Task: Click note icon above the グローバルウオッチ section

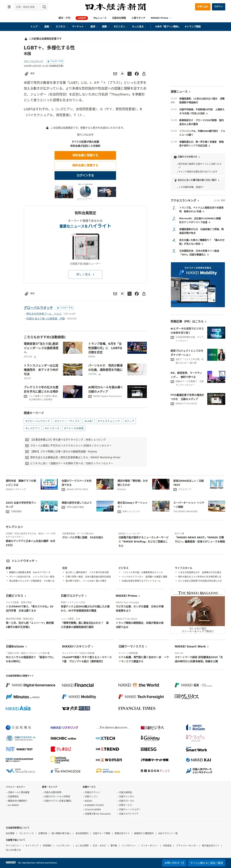Action: pos(122,294)
